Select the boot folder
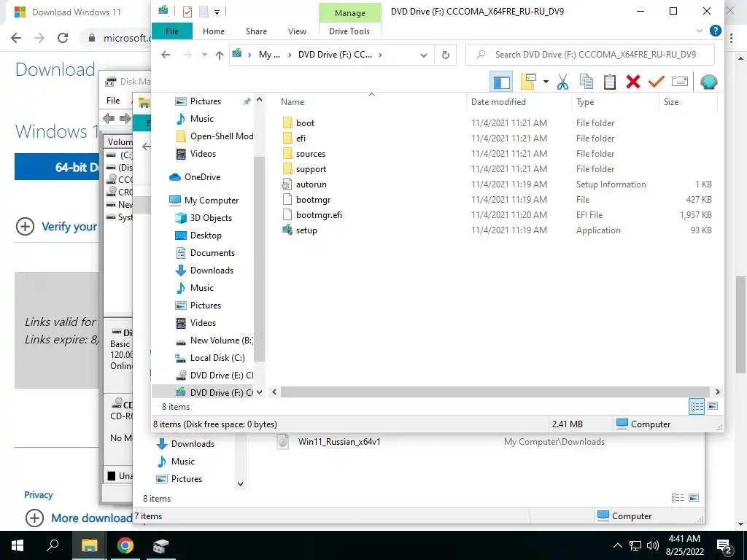Viewport: 747px width, 560px height. click(x=305, y=122)
